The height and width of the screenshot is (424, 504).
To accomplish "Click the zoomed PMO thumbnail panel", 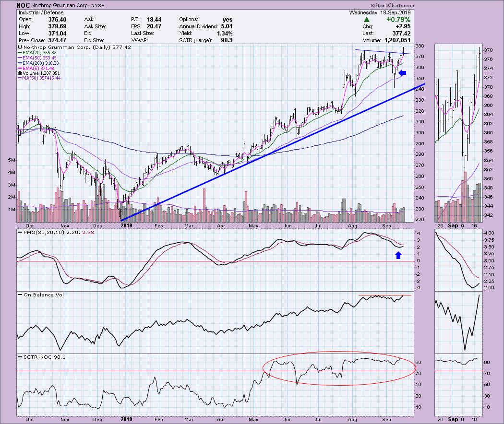I will [x=459, y=260].
